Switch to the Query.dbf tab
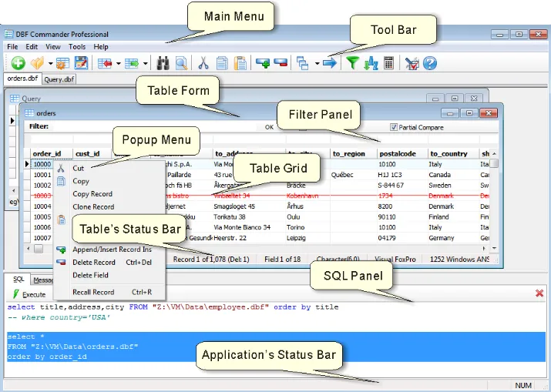Image resolution: width=551 pixels, height=392 pixels. 59,79
